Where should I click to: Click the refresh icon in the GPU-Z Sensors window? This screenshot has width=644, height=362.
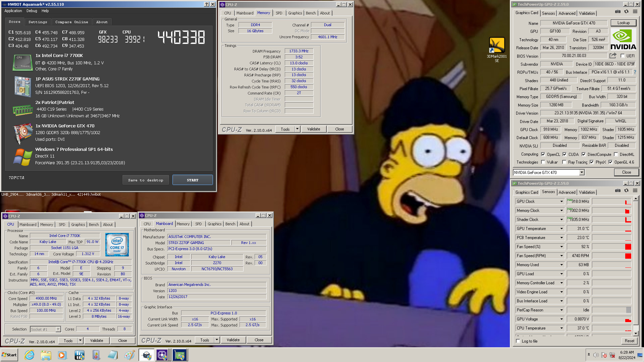[x=626, y=191]
